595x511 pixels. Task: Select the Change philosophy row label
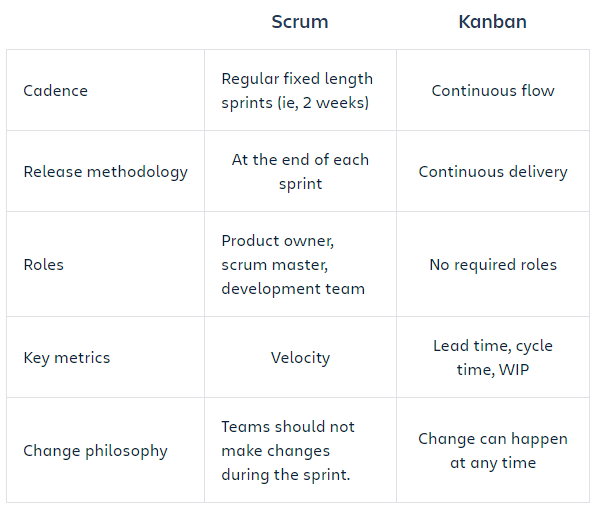click(95, 451)
